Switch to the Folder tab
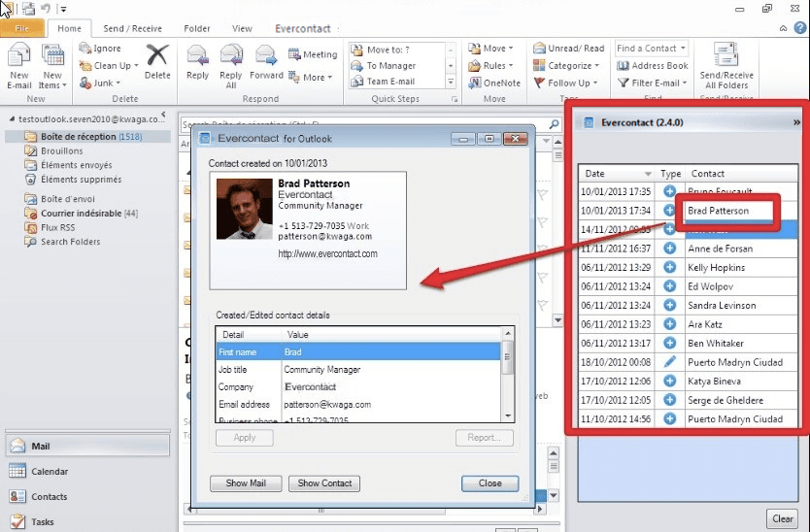 [x=197, y=28]
